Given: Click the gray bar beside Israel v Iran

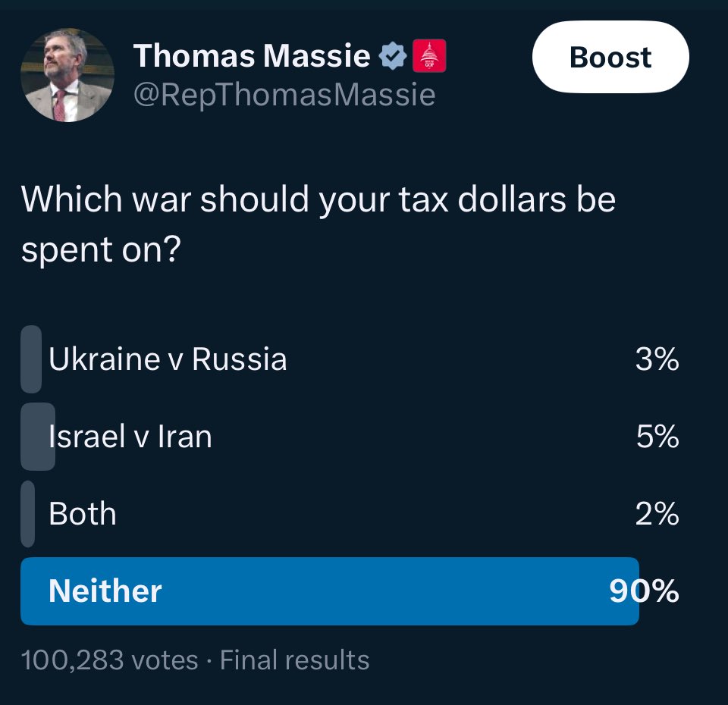Looking at the screenshot, I should [36, 437].
